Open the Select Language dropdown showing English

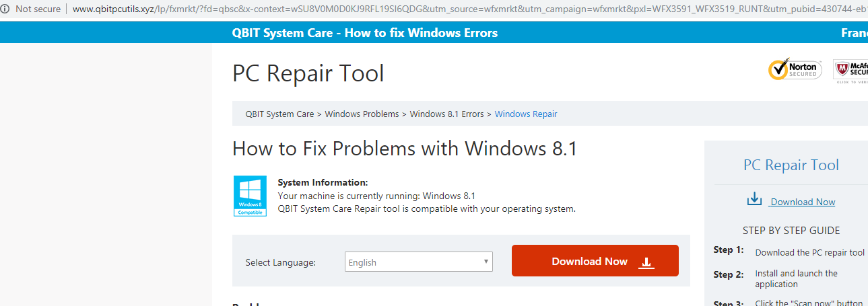coord(418,262)
